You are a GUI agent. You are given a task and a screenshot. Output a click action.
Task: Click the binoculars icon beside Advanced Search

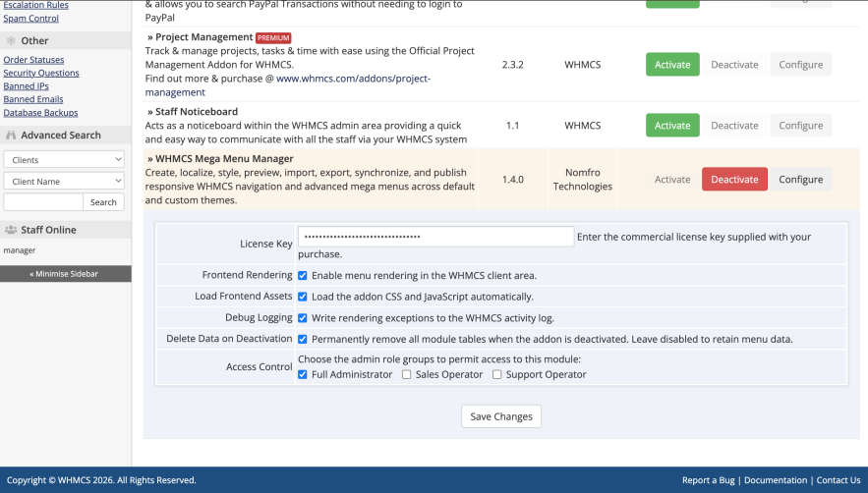tap(11, 135)
